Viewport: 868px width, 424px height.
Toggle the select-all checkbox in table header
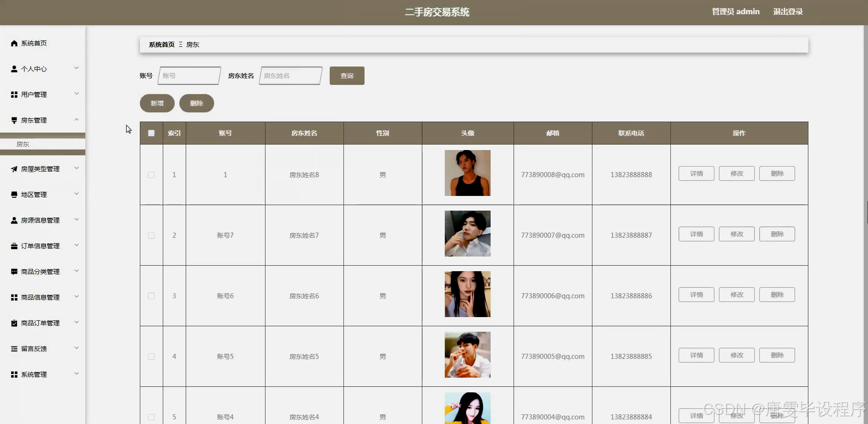(151, 133)
